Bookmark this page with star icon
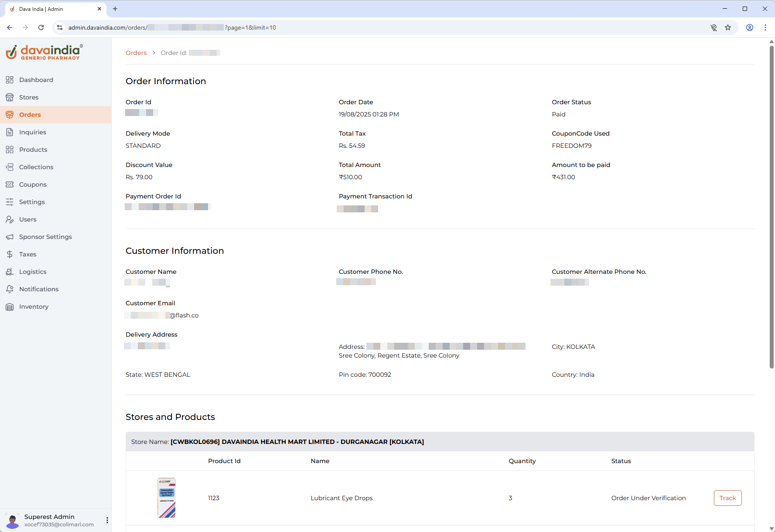The height and width of the screenshot is (532, 775). tap(728, 27)
